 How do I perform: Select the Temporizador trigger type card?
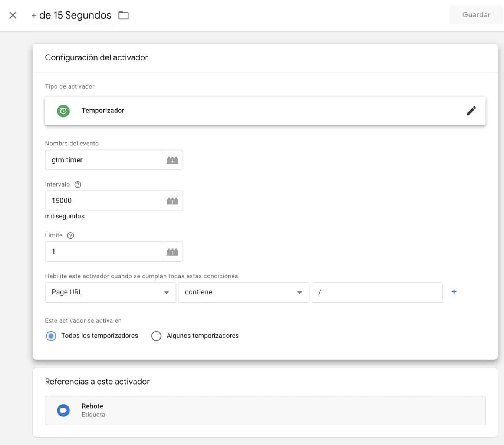[265, 111]
